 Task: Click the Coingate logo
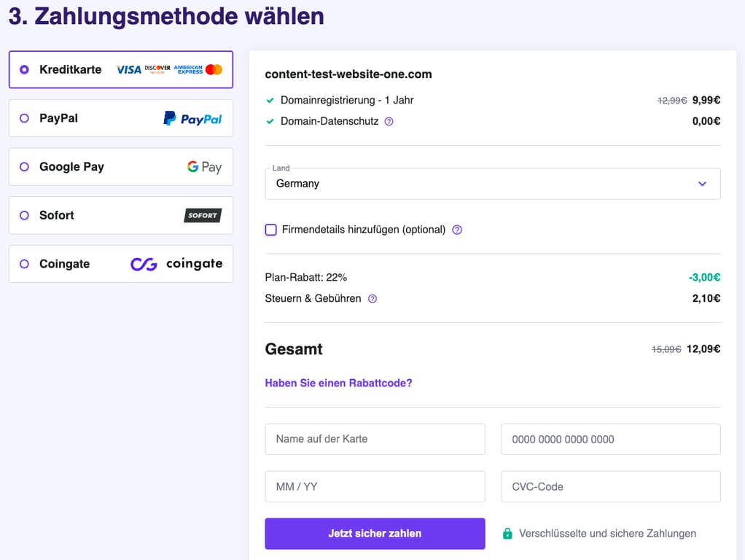177,263
